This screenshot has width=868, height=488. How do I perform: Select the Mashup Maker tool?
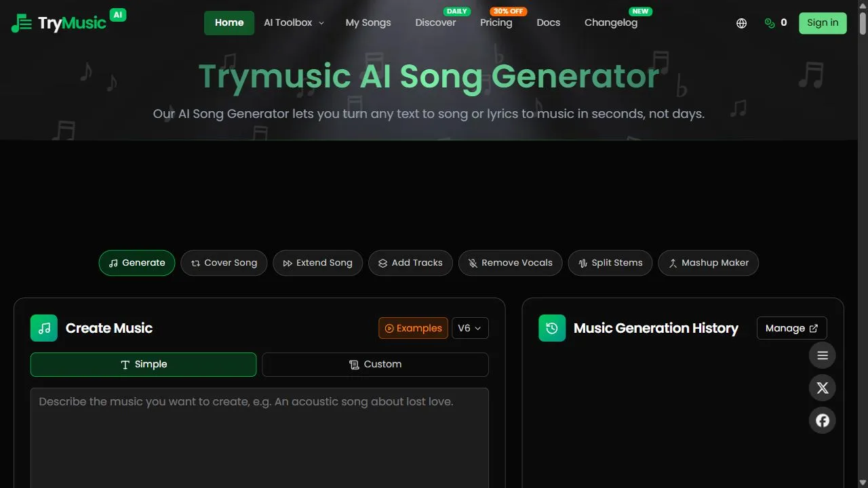coord(709,263)
